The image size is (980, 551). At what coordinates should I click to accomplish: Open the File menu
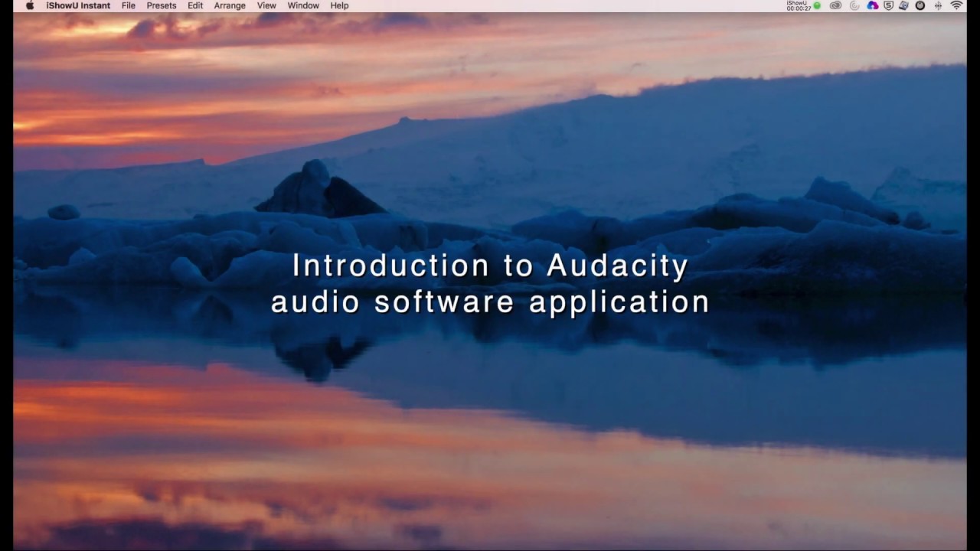coord(129,5)
